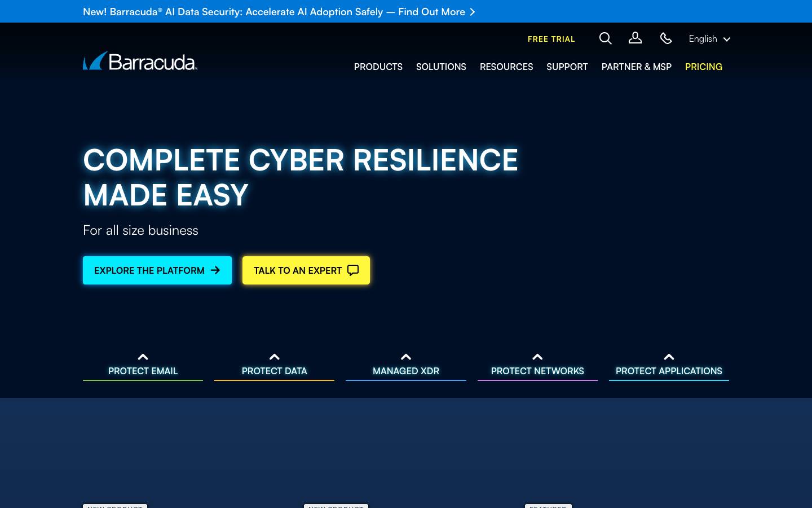Image resolution: width=812 pixels, height=508 pixels.
Task: Select the Protect Networks tab label
Action: tap(537, 371)
